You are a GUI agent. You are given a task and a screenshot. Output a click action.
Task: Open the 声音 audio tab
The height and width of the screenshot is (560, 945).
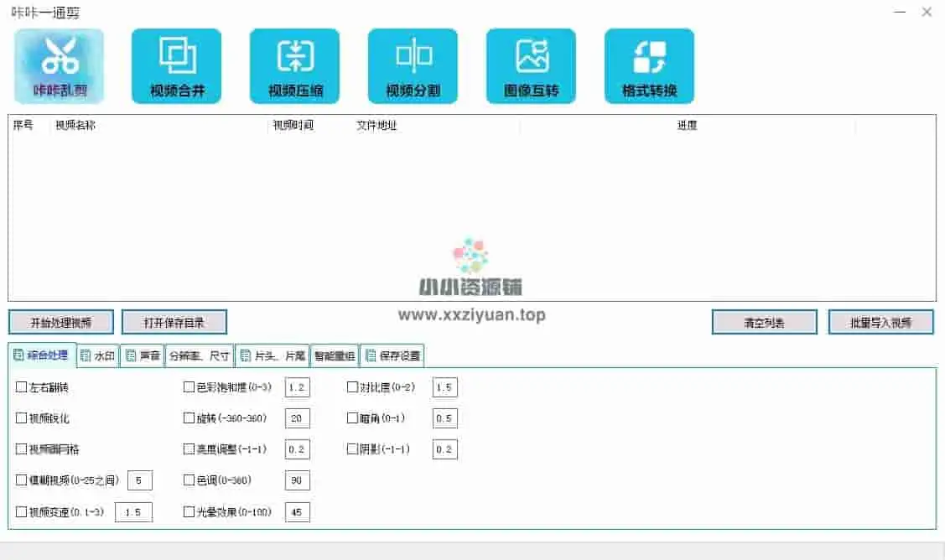pyautogui.click(x=143, y=356)
